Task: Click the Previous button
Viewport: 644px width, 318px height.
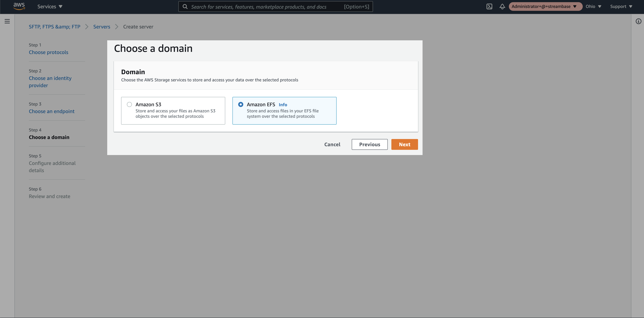Action: 370,144
